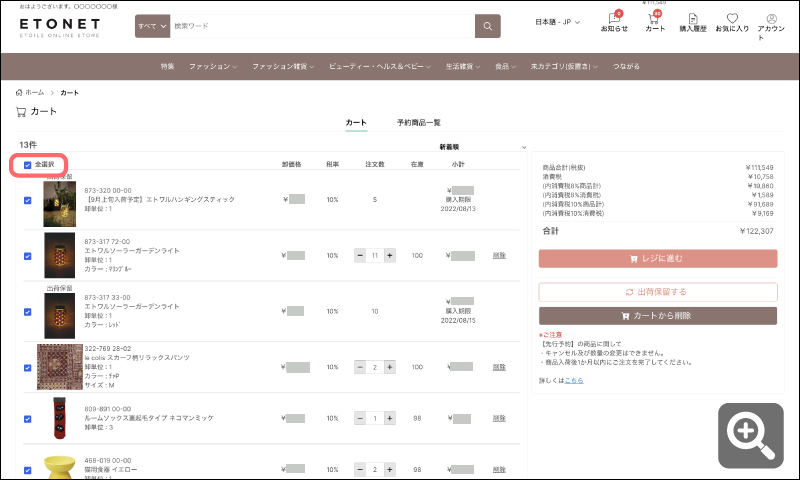This screenshot has height=480, width=800.
Task: Click the こちら details link
Action: pyautogui.click(x=574, y=381)
